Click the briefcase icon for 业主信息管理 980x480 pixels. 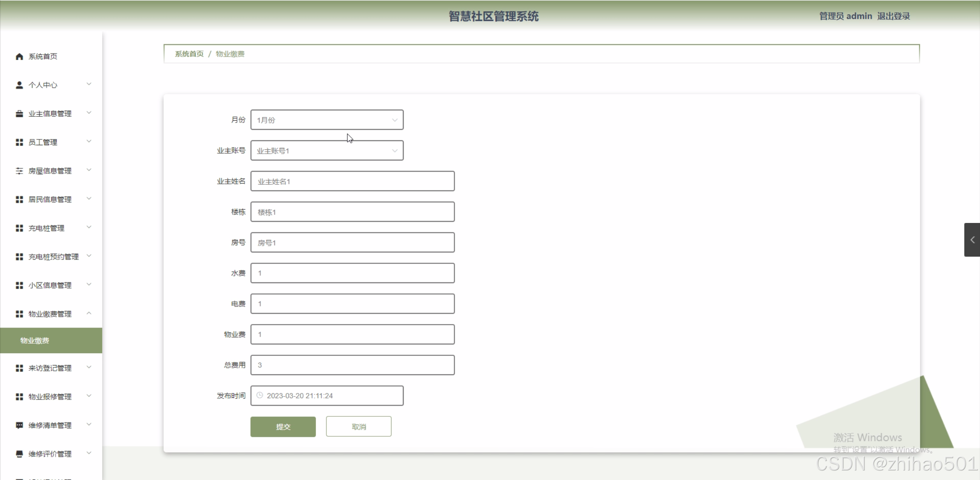[19, 114]
